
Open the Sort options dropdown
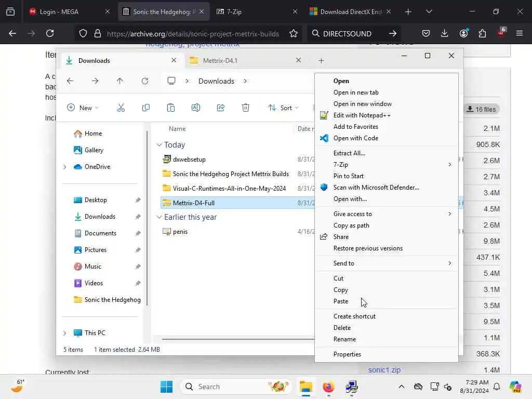(284, 108)
